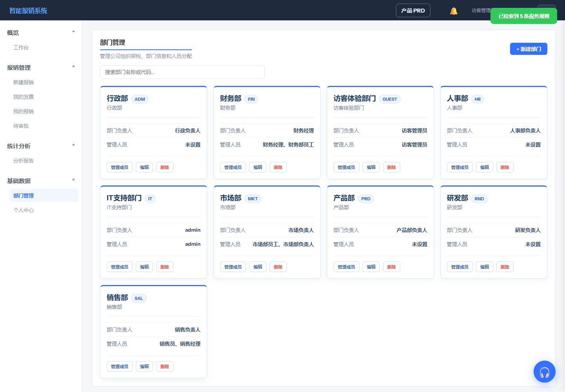This screenshot has height=392, width=565.
Task: Delete the 人事部 department
Action: click(x=505, y=167)
